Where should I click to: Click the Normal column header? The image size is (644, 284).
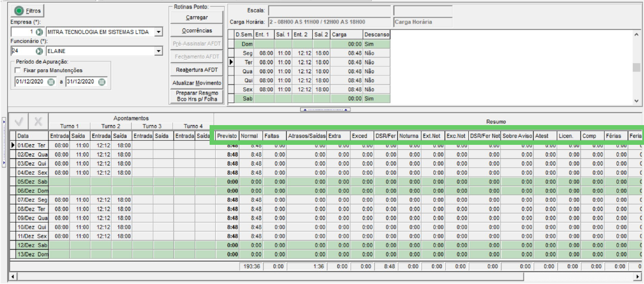click(x=251, y=136)
